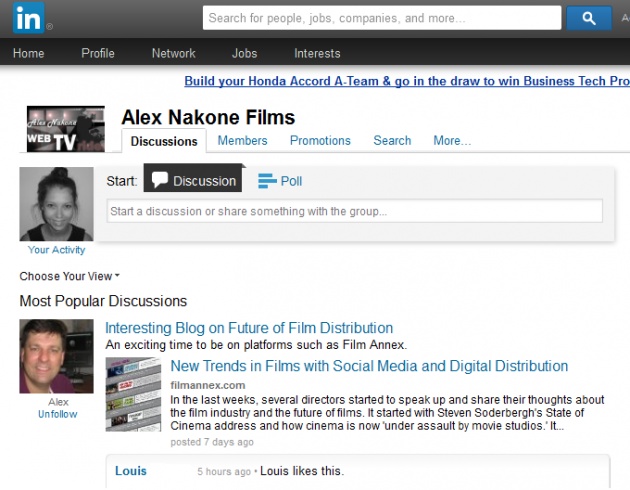Click the Alex name under the photo
The width and height of the screenshot is (630, 490).
point(58,402)
